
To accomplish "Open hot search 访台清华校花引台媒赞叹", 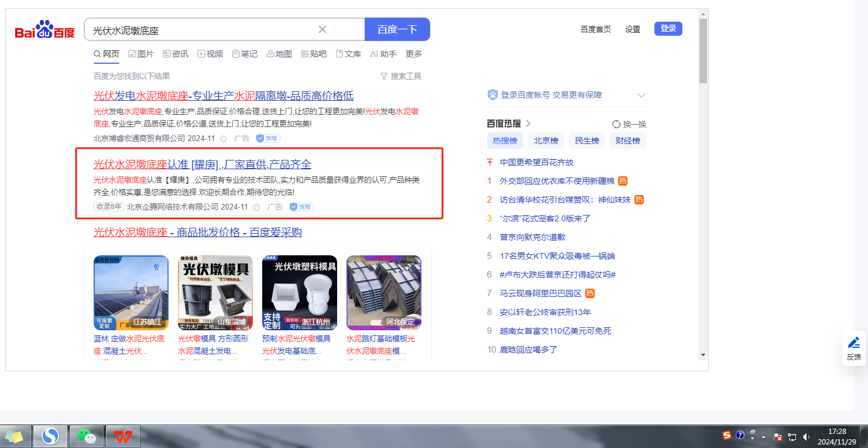I will coord(565,200).
